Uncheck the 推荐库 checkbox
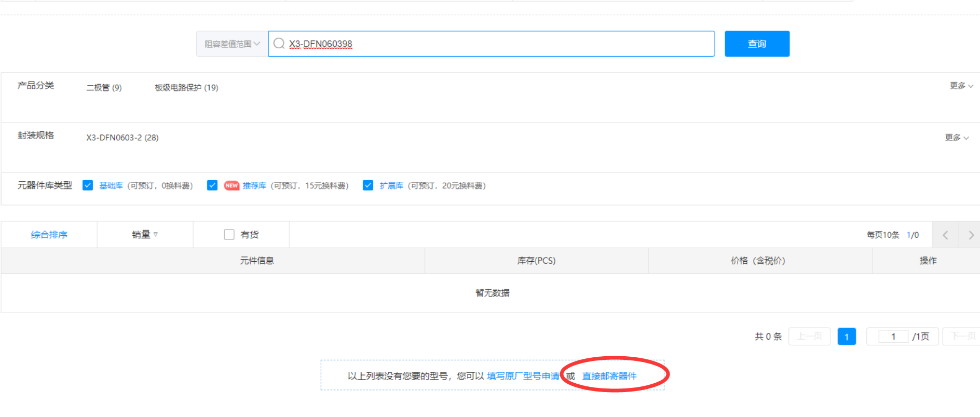980x417 pixels. [212, 185]
